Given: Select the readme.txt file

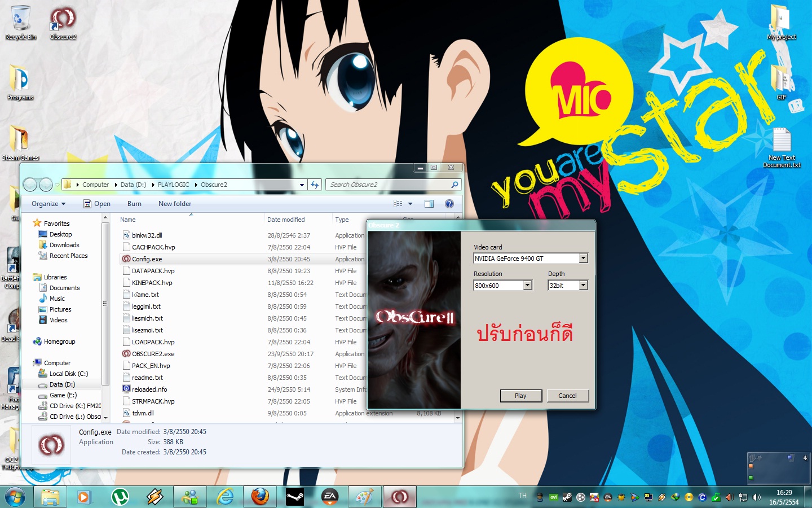Looking at the screenshot, I should tap(147, 378).
